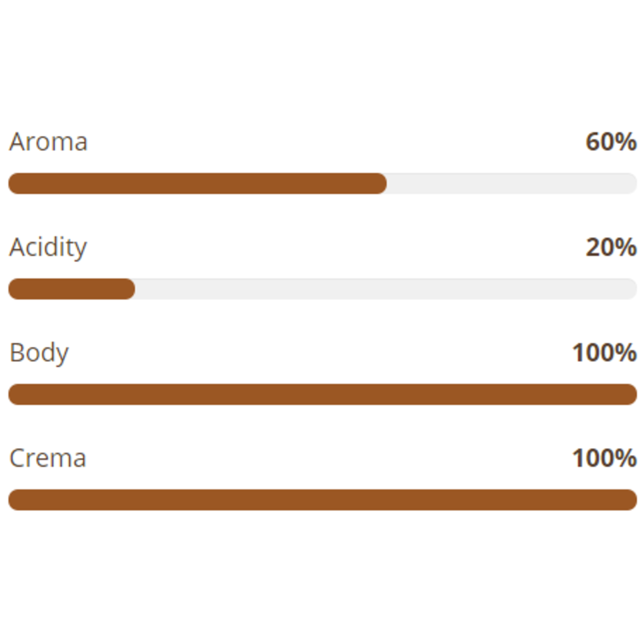Viewport: 644px width, 644px height.
Task: Click the 60% Aroma value
Action: (611, 142)
